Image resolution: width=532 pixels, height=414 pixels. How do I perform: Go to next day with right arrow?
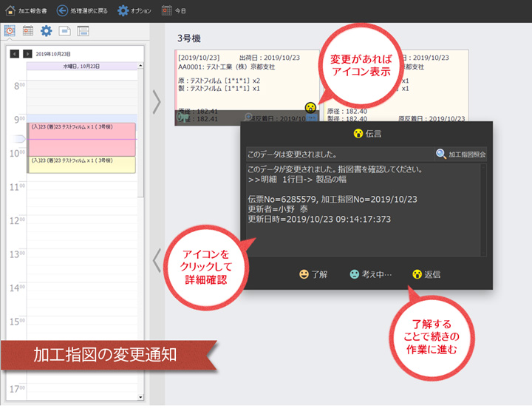(27, 54)
